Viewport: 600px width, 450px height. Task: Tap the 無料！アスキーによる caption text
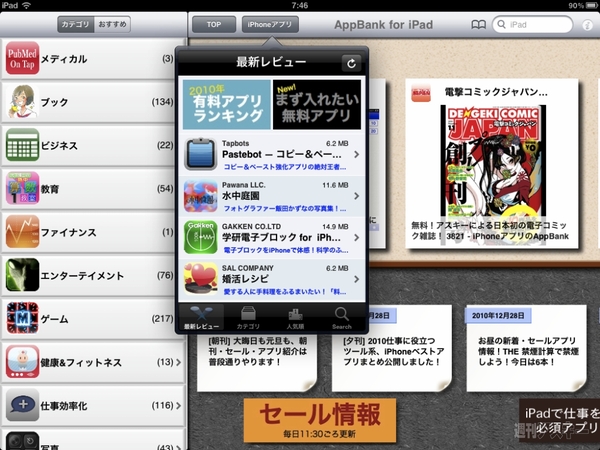click(x=490, y=230)
